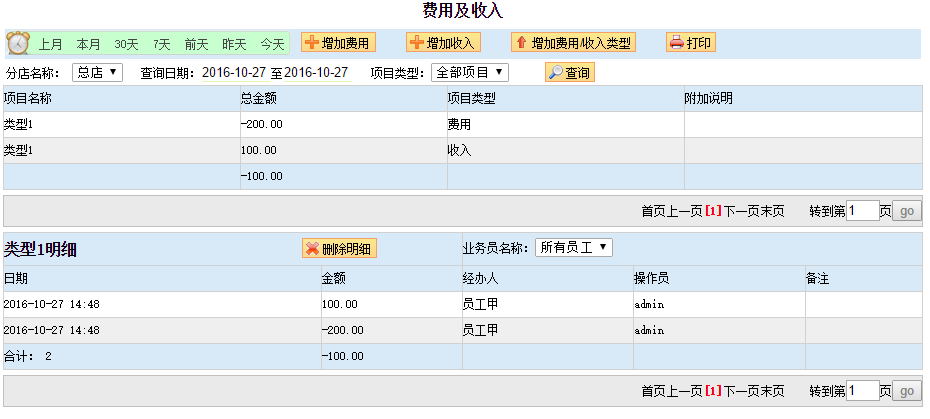Expand the 项目类型 全部项目 dropdown
This screenshot has width=930, height=419.
pos(470,72)
